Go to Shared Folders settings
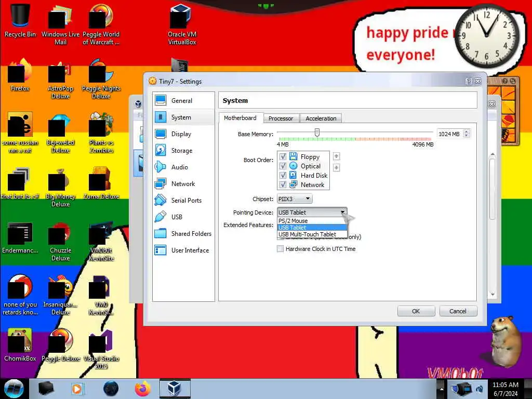The image size is (532, 399). [x=183, y=233]
